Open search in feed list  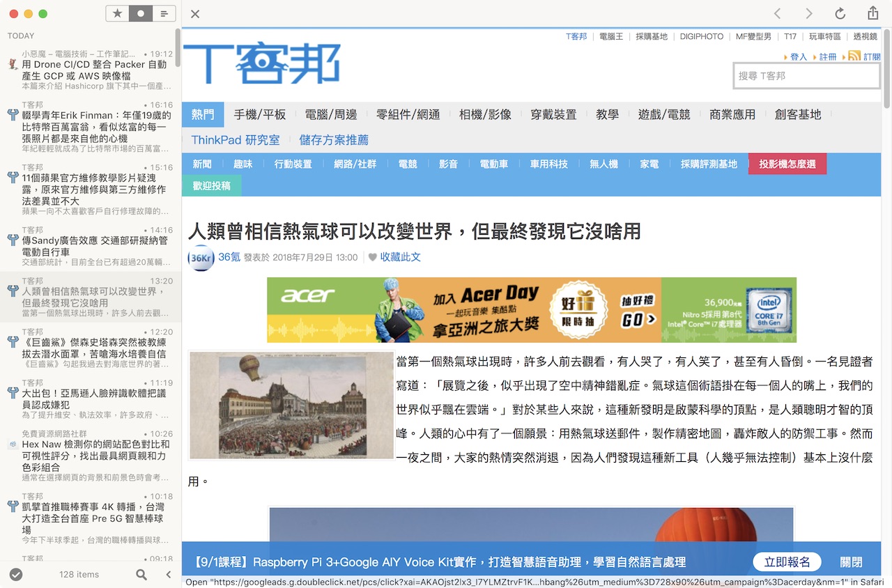coord(141,575)
